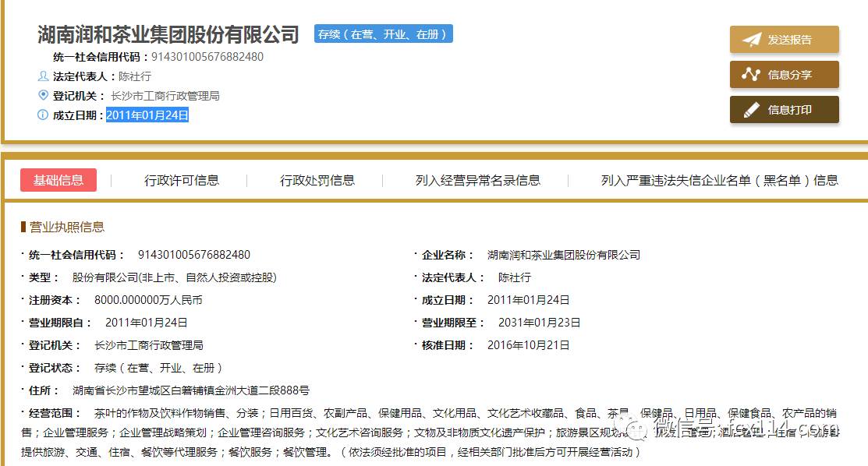
Task: Click 营业期限自 value 2011年01月24日
Action: 146,323
